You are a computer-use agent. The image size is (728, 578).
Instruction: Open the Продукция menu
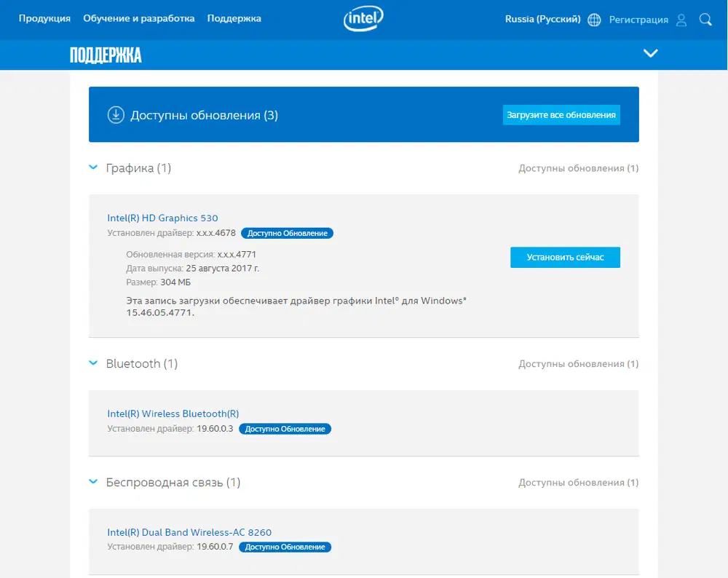point(44,19)
